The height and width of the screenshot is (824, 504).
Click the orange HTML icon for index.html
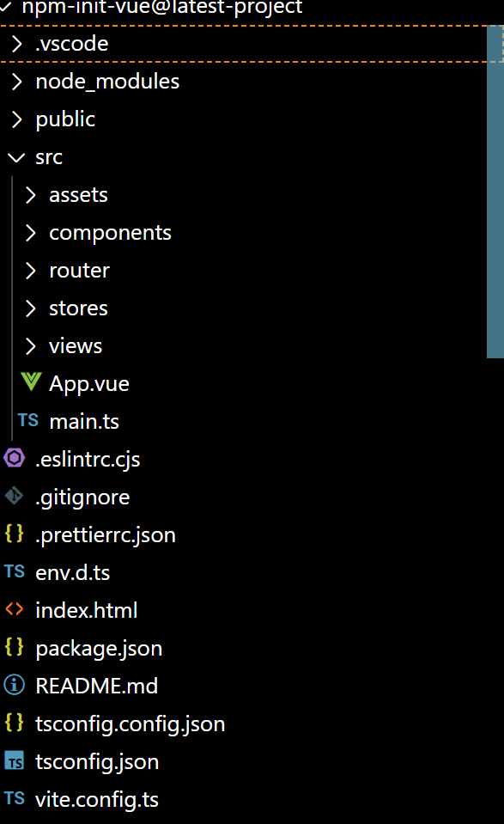pyautogui.click(x=15, y=609)
